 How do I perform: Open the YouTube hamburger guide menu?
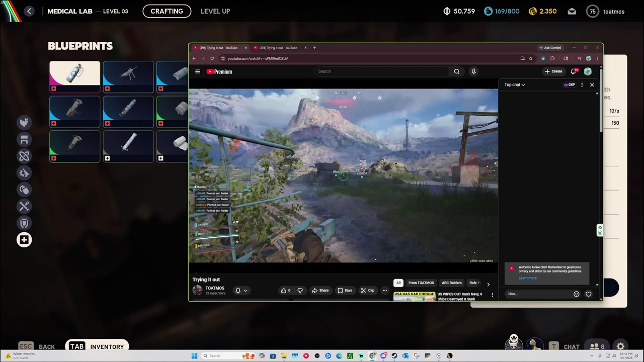coord(198,71)
